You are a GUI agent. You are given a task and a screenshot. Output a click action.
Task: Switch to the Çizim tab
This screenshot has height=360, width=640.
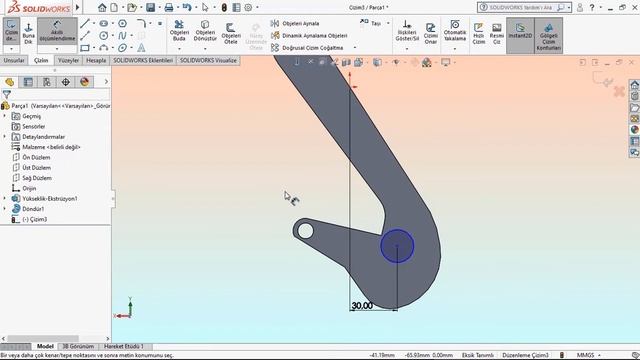click(41, 60)
